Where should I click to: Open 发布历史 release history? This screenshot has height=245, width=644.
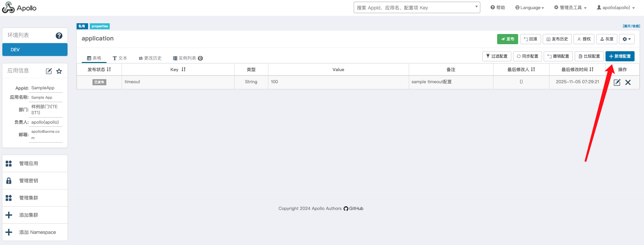click(557, 39)
